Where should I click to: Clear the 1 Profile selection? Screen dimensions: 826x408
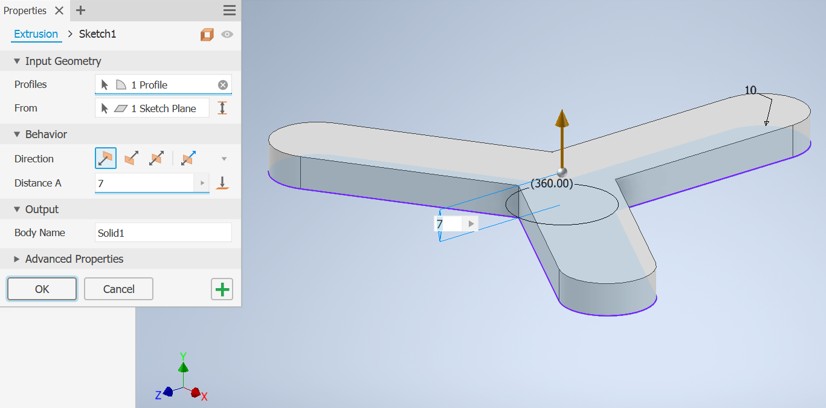(x=223, y=85)
